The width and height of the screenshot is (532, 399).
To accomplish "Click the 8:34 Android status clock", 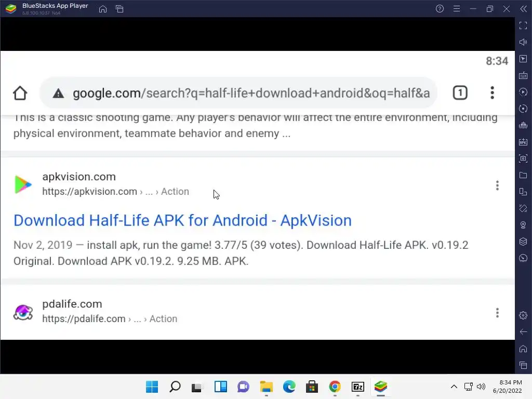I will tap(497, 61).
